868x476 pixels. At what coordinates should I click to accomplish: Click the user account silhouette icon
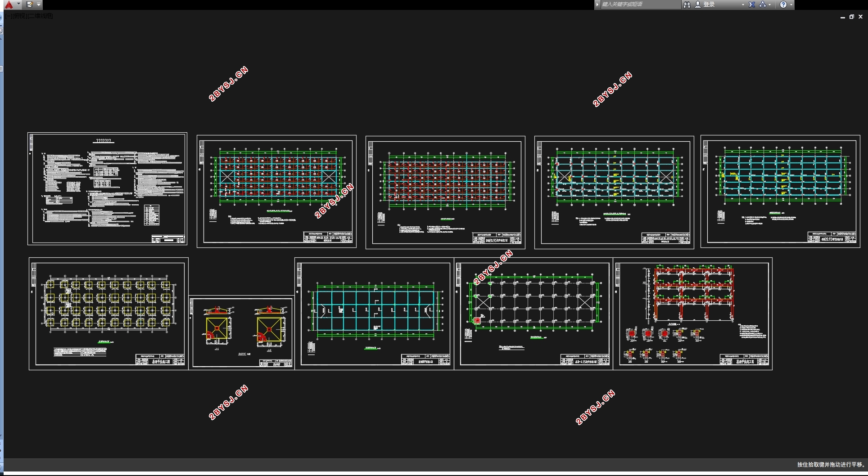pyautogui.click(x=698, y=4)
